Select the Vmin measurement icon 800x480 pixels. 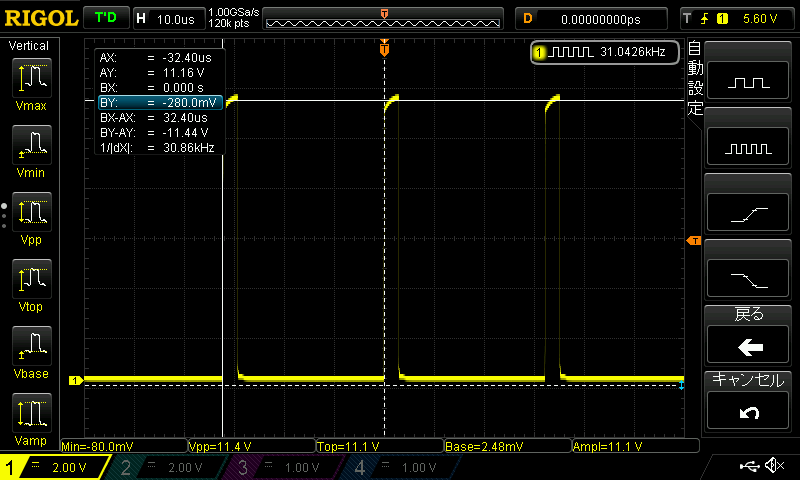pos(32,145)
